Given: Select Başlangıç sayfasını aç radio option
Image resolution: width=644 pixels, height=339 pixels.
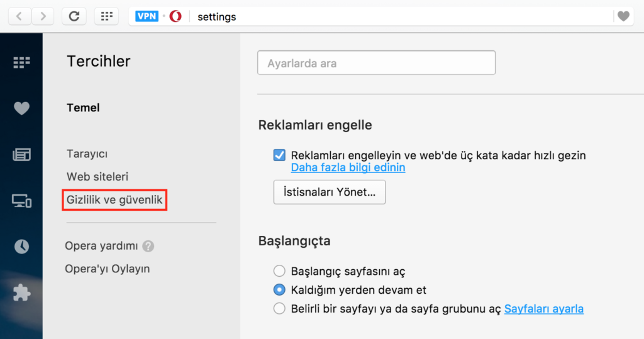Looking at the screenshot, I should tap(279, 271).
